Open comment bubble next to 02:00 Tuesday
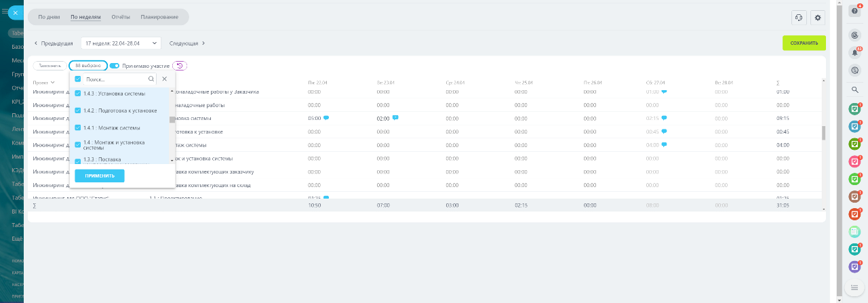868x303 pixels. coord(395,118)
